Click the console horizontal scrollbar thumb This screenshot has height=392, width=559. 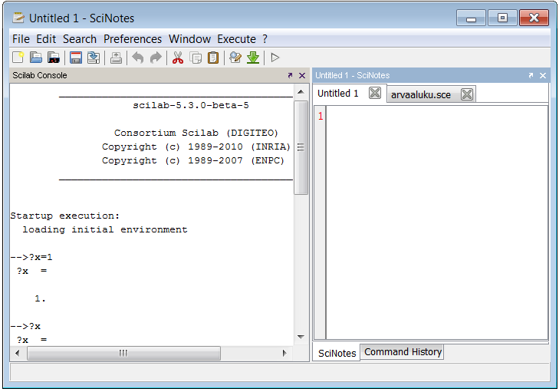[123, 353]
